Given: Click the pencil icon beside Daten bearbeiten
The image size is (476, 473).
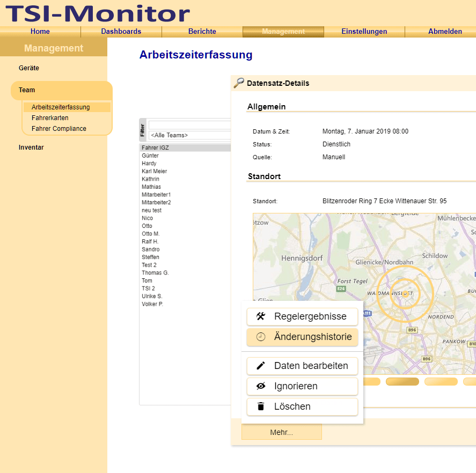Looking at the screenshot, I should [261, 366].
